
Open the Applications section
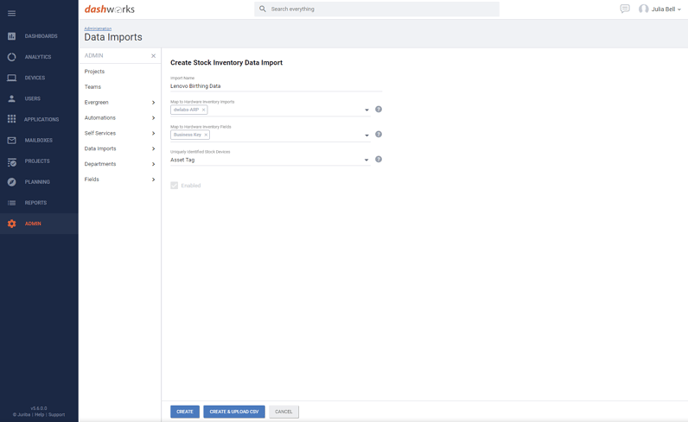[39, 119]
